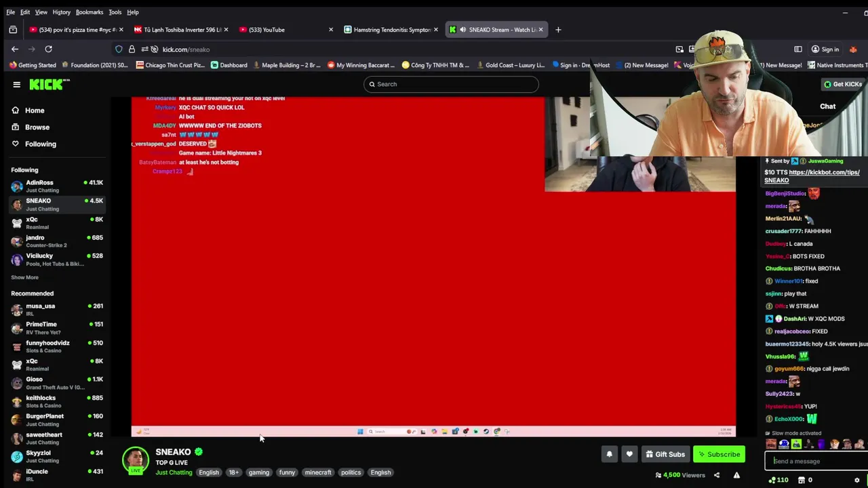Click the Gift Subs button
Image resolution: width=868 pixels, height=488 pixels.
pos(665,454)
